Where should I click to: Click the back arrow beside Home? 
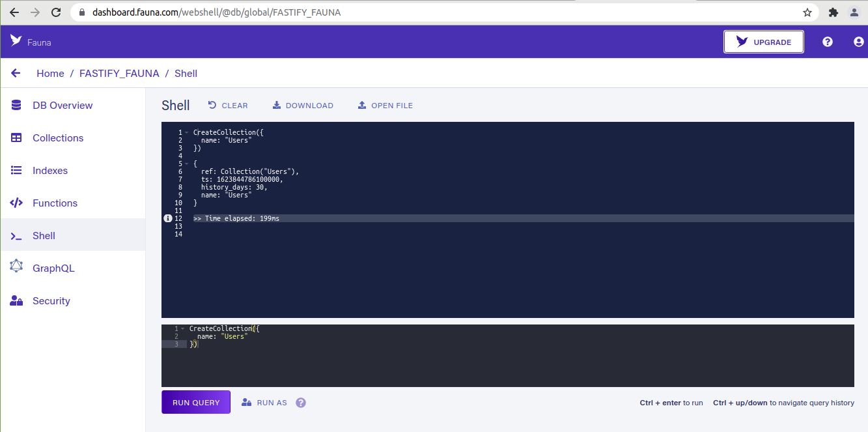coord(16,74)
